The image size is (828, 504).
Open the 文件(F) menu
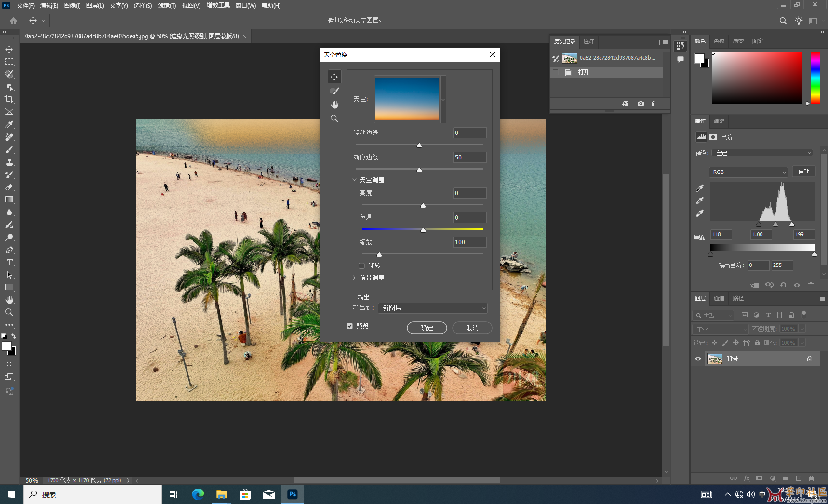click(26, 6)
